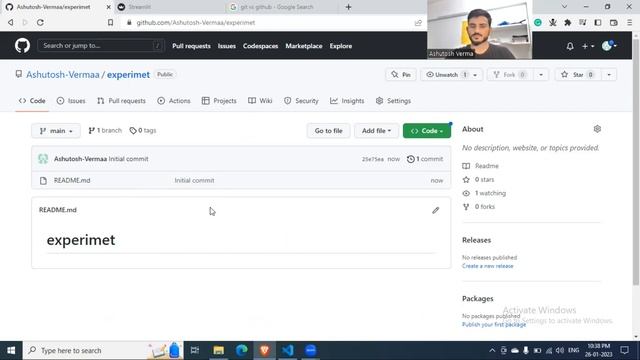Open the browser extensions puzzle icon
Viewport: 640px width, 360px height.
[x=568, y=22]
